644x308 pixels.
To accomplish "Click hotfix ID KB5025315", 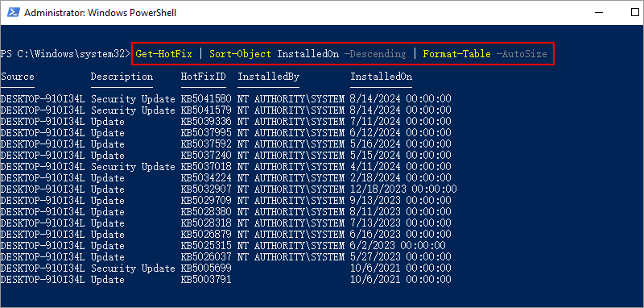I will point(206,246).
